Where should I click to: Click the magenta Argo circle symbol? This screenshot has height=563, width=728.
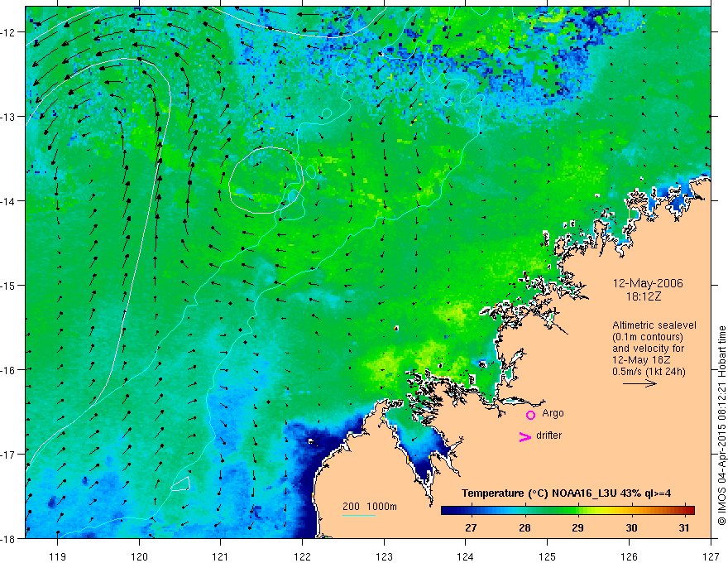(530, 415)
